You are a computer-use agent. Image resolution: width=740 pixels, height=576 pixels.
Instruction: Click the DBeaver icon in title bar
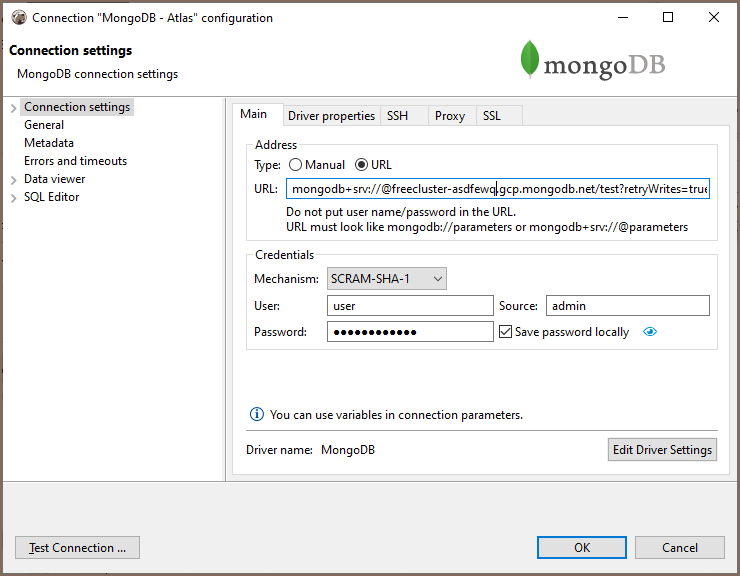(x=18, y=18)
